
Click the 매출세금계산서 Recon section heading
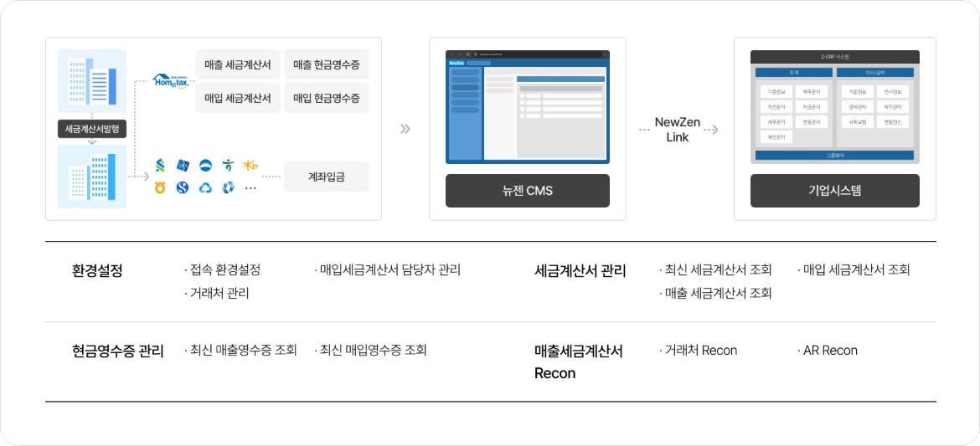click(579, 361)
